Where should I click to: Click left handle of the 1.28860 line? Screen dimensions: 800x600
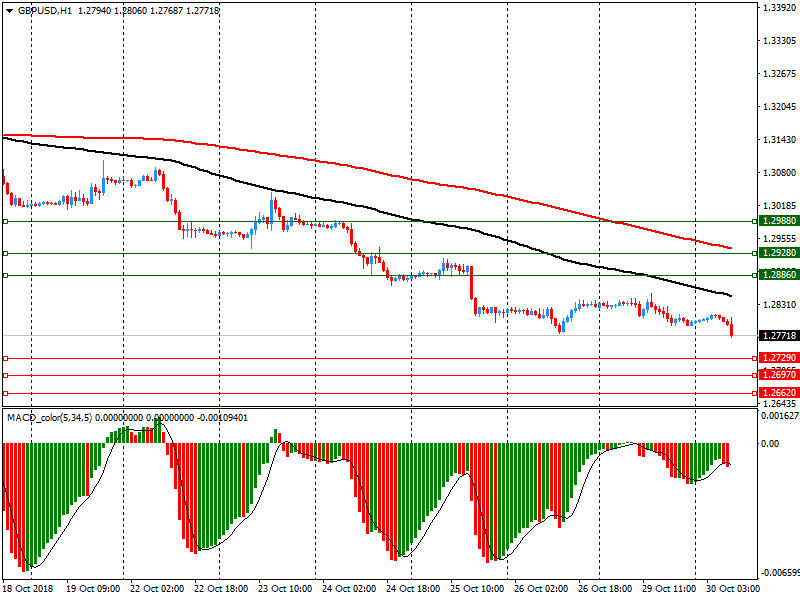coord(5,275)
